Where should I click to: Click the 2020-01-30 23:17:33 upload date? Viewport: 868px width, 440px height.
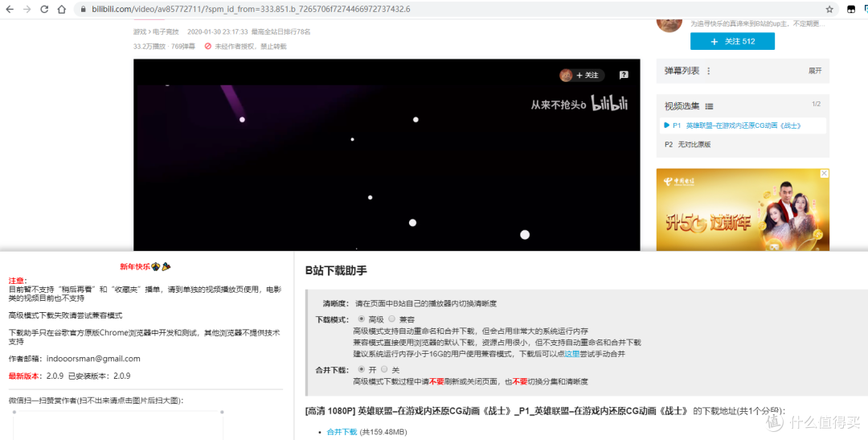(218, 32)
